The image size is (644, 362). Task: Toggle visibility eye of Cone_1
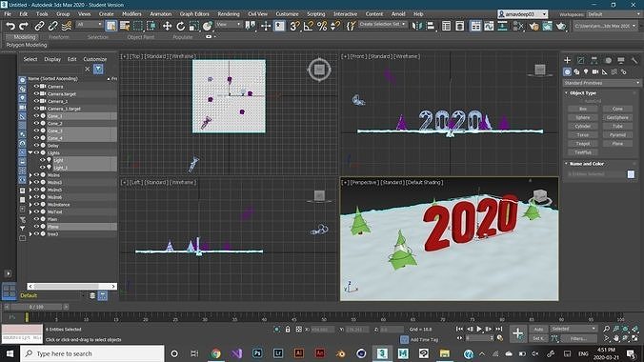click(x=36, y=116)
